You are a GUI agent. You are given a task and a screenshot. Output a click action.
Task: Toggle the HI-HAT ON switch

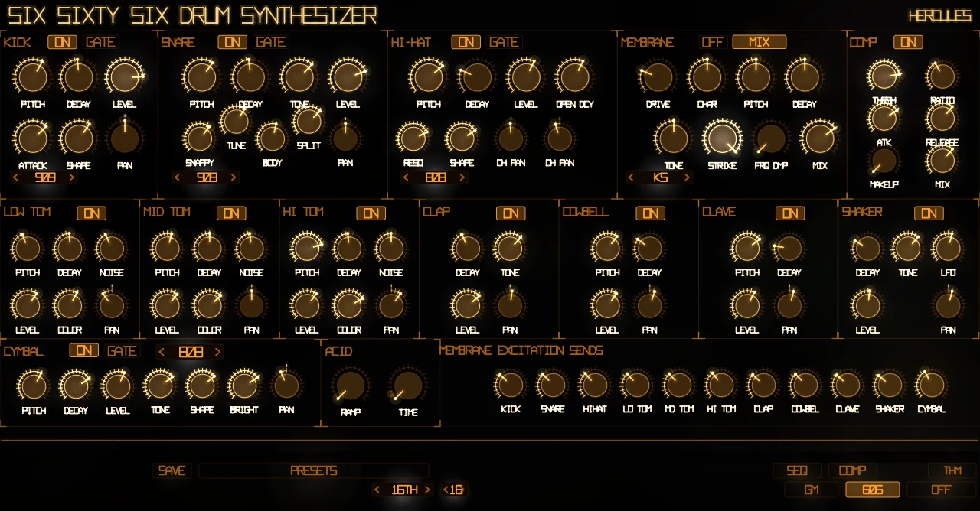(465, 42)
